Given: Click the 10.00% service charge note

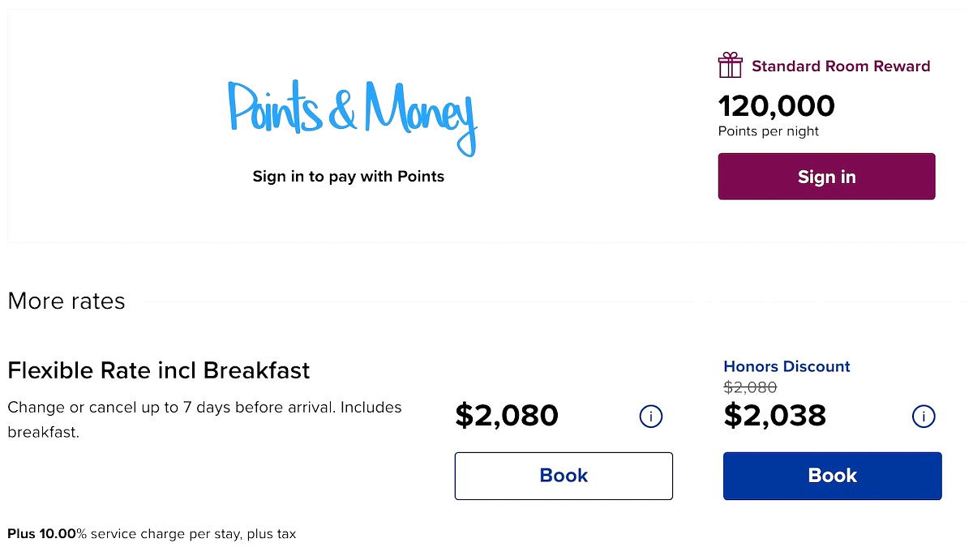Looking at the screenshot, I should tap(152, 534).
